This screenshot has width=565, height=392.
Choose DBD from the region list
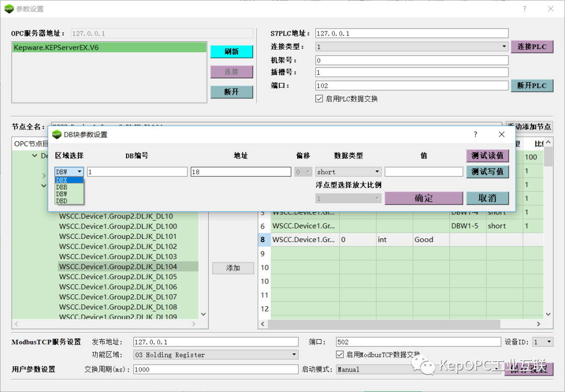tap(69, 201)
